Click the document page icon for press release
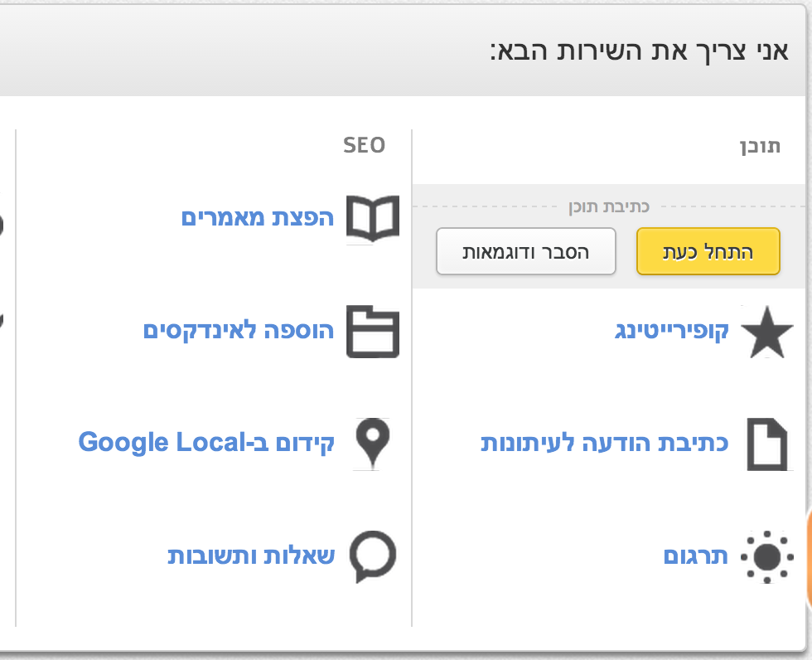This screenshot has width=812, height=660. (x=767, y=444)
